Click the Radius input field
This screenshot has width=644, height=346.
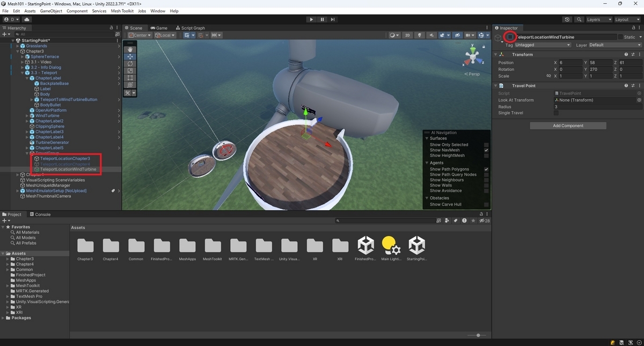tap(597, 106)
